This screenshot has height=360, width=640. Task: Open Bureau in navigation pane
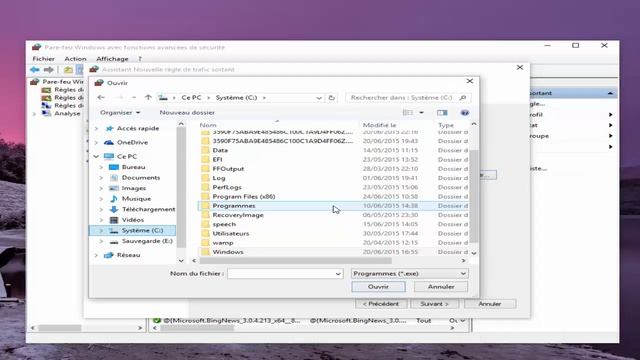point(133,167)
